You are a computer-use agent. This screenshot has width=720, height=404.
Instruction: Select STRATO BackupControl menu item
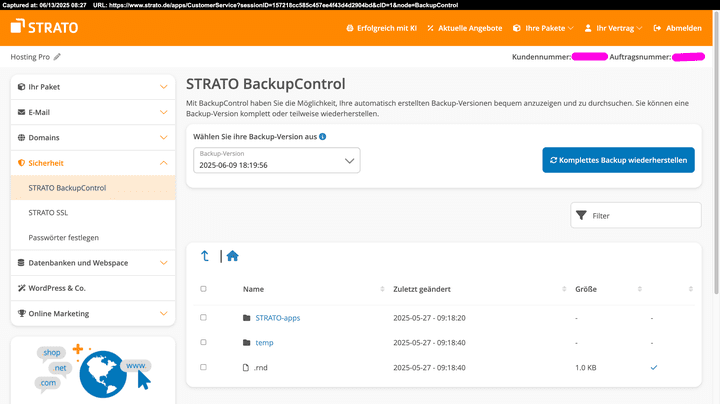point(93,188)
